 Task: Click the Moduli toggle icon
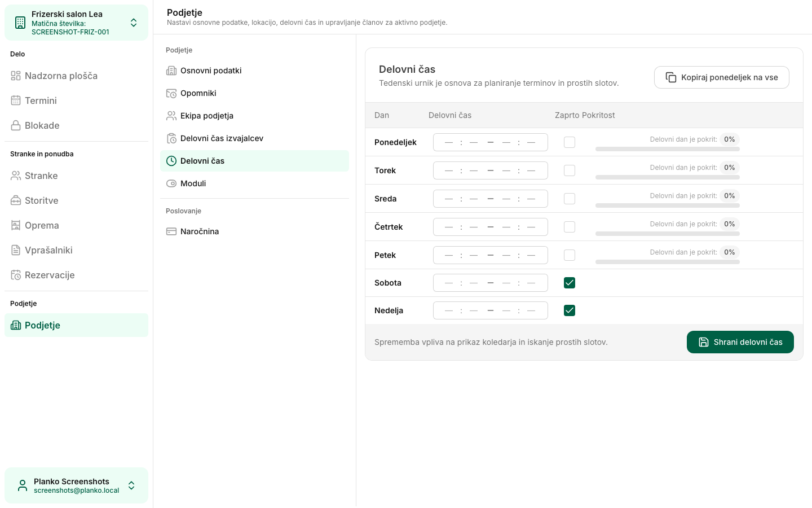(171, 183)
